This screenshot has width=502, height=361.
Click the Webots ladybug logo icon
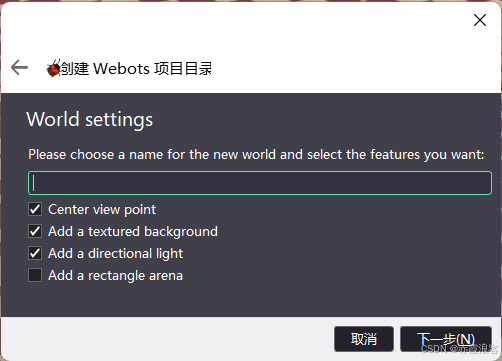coord(53,68)
